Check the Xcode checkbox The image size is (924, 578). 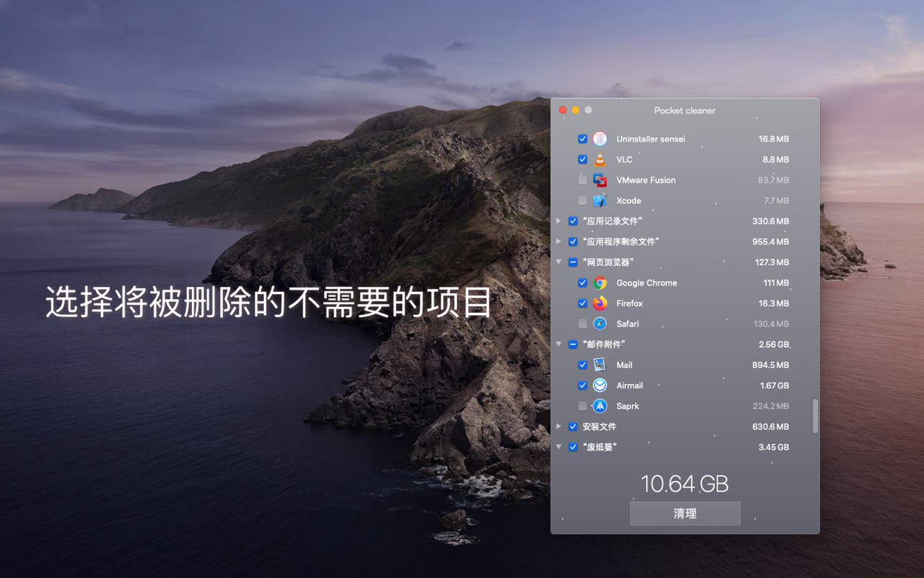(583, 201)
